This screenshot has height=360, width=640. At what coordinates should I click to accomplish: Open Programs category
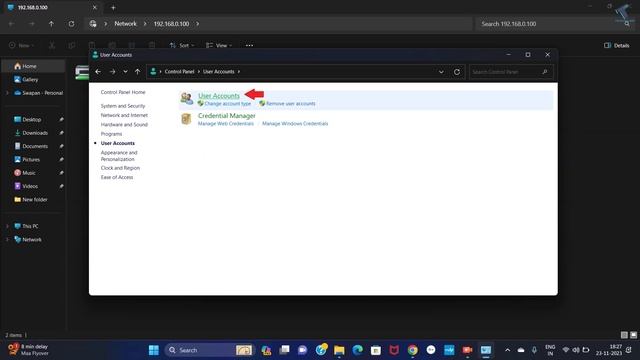pyautogui.click(x=111, y=134)
